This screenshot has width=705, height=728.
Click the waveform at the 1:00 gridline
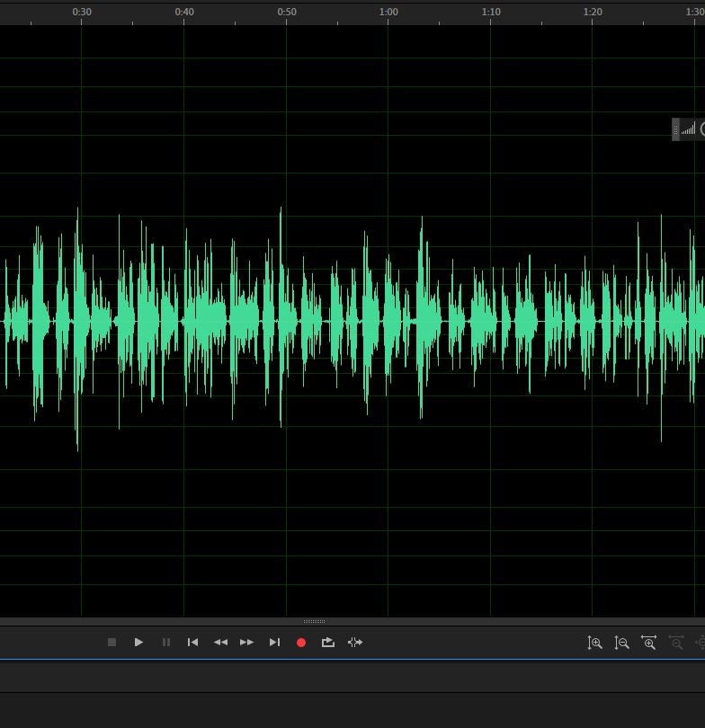tap(388, 321)
